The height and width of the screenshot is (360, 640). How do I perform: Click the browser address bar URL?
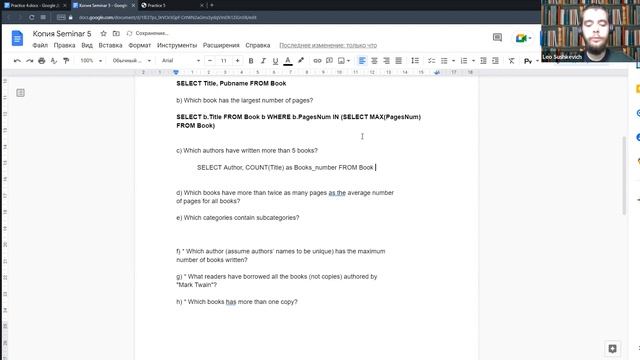(x=167, y=18)
